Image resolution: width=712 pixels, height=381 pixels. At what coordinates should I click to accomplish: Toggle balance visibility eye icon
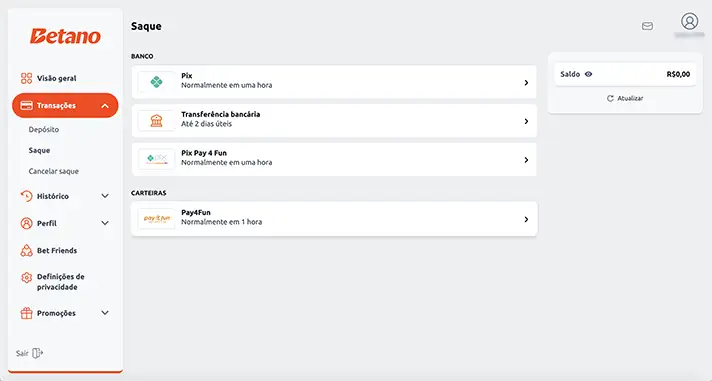point(588,74)
